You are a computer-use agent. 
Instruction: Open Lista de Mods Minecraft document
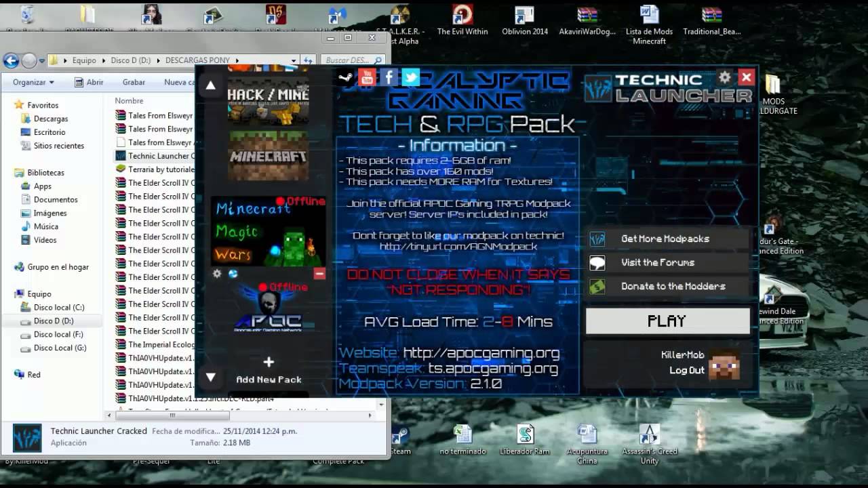[x=649, y=24]
